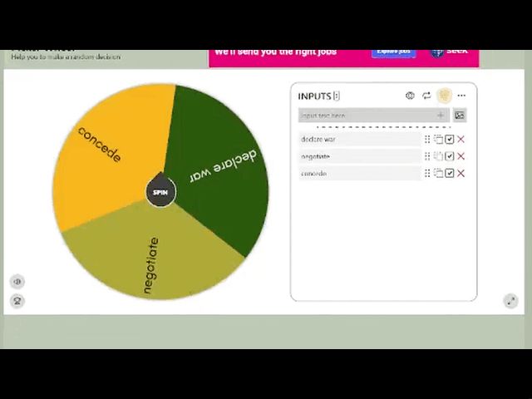Viewport: 532px width, 399px height.
Task: Open the add image input icon
Action: (460, 116)
